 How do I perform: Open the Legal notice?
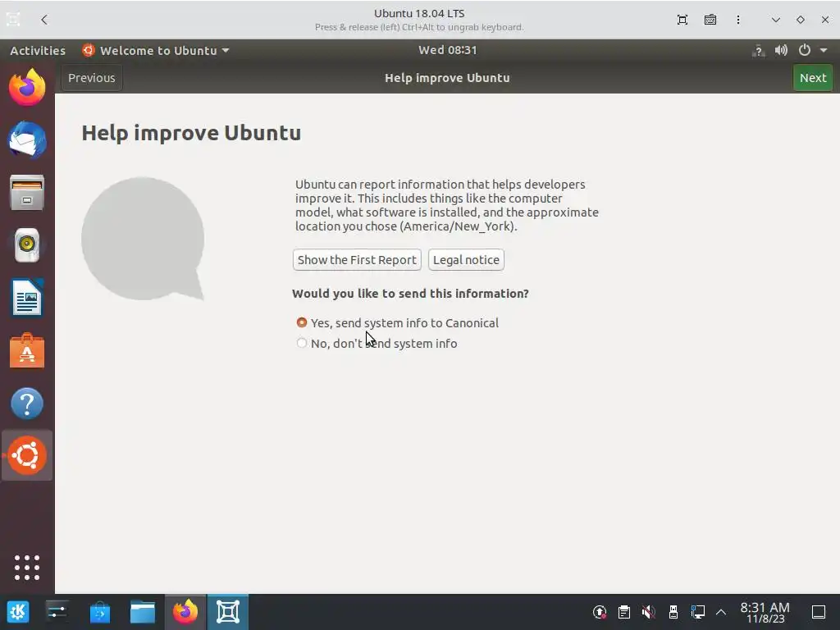[x=466, y=260]
